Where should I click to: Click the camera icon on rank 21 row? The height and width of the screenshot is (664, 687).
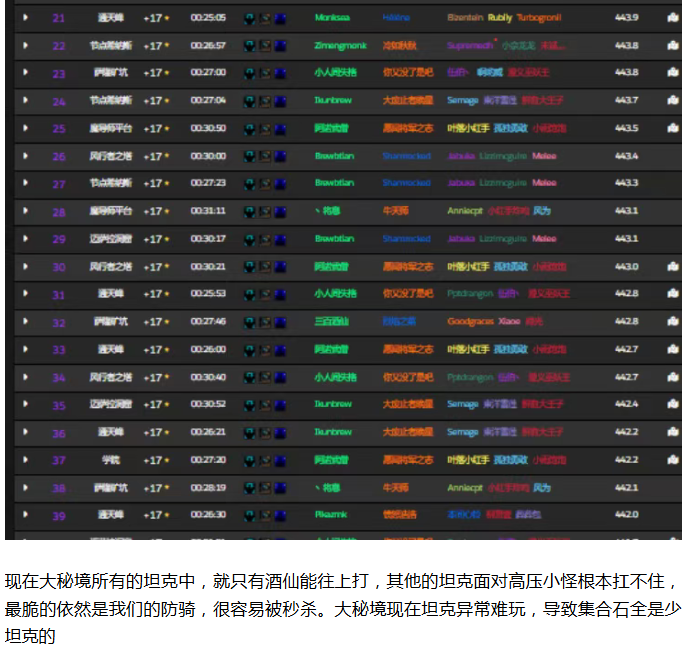coord(672,18)
